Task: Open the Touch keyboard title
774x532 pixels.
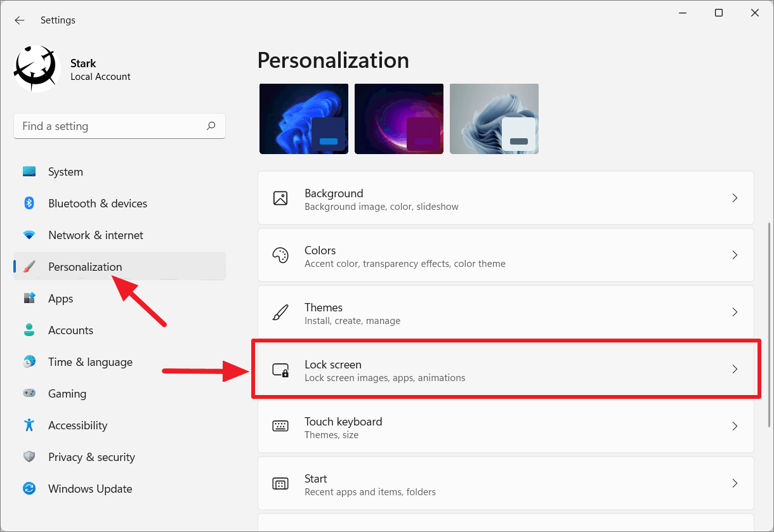Action: tap(343, 422)
